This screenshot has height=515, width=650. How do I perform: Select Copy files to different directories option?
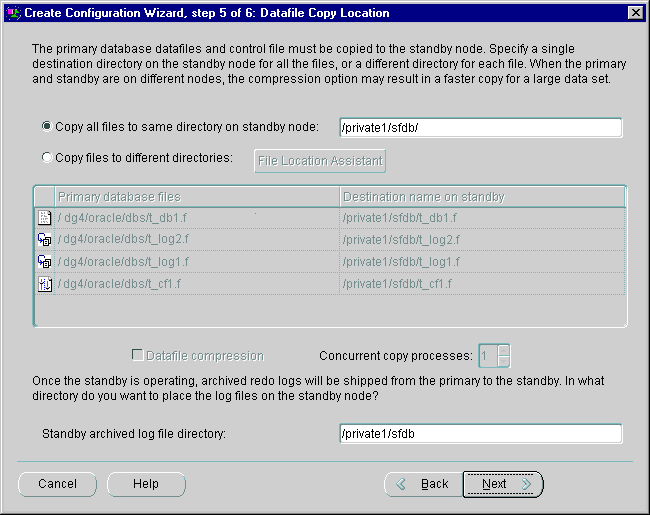[x=47, y=158]
